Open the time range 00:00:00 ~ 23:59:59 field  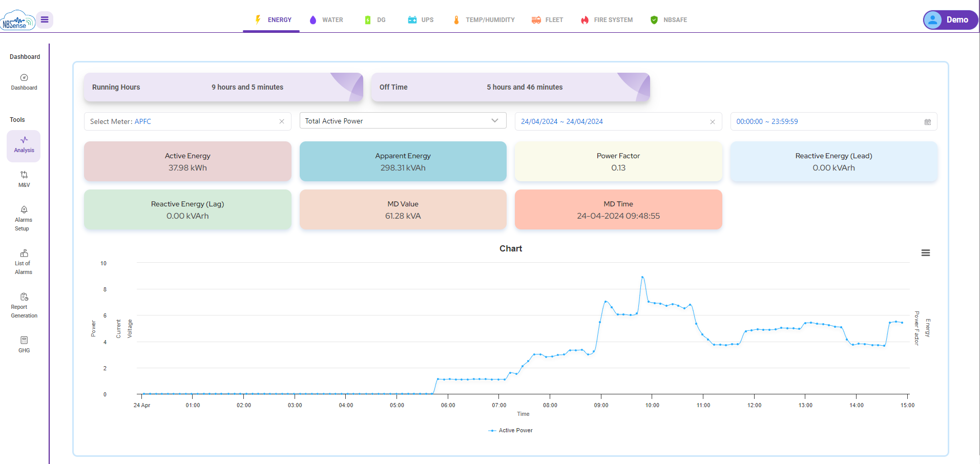point(833,121)
